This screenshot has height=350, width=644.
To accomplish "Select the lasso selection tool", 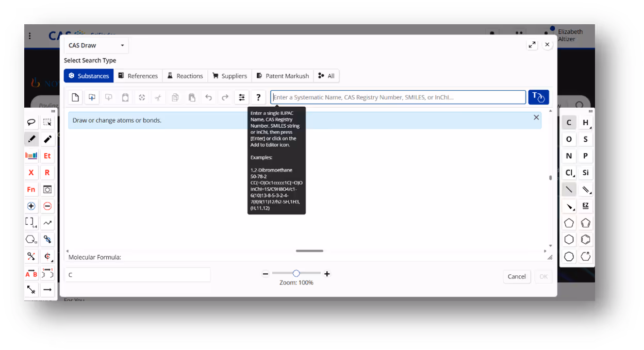I will point(31,123).
